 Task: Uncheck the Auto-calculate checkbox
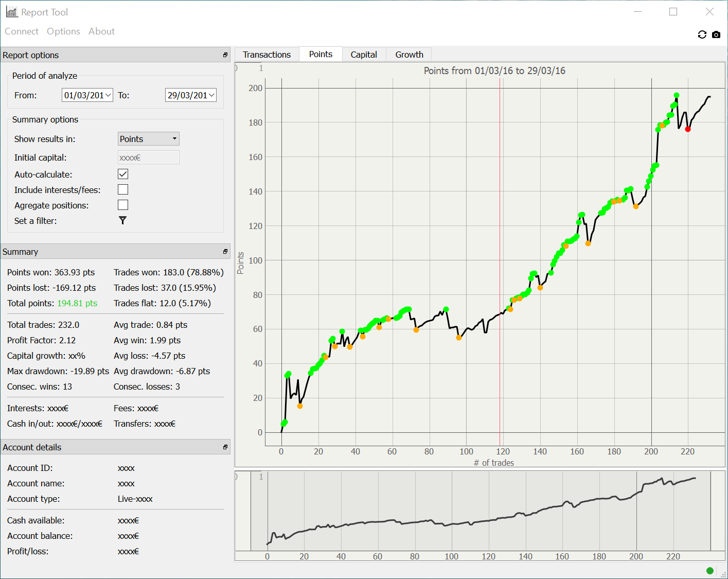click(x=123, y=174)
